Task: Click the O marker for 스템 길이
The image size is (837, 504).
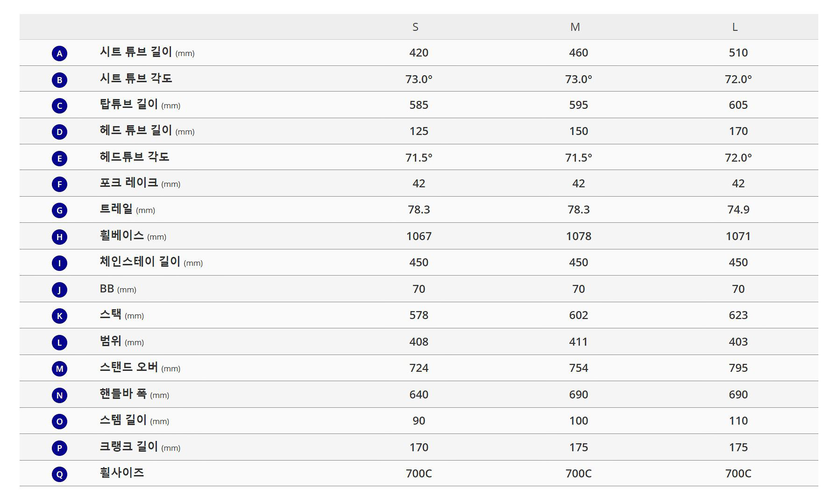Action: click(59, 421)
